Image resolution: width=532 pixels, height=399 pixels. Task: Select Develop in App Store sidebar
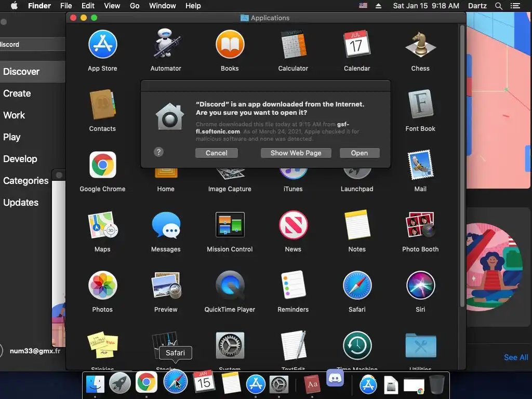coord(33,159)
